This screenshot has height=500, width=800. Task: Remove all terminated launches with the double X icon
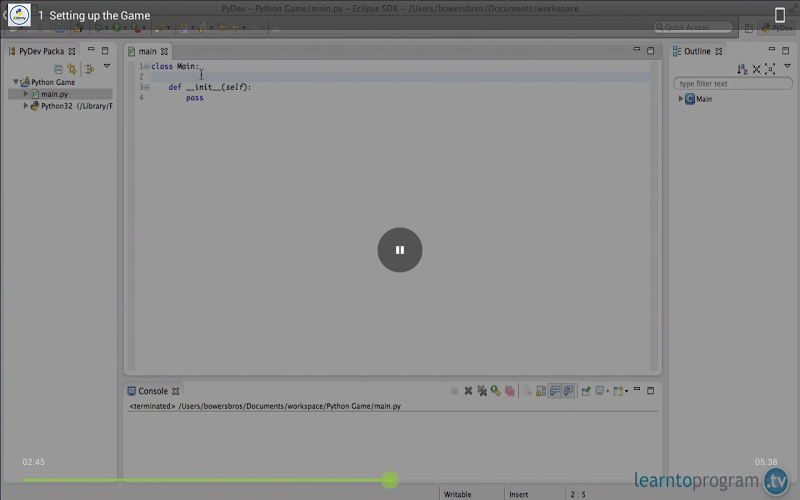(x=482, y=391)
